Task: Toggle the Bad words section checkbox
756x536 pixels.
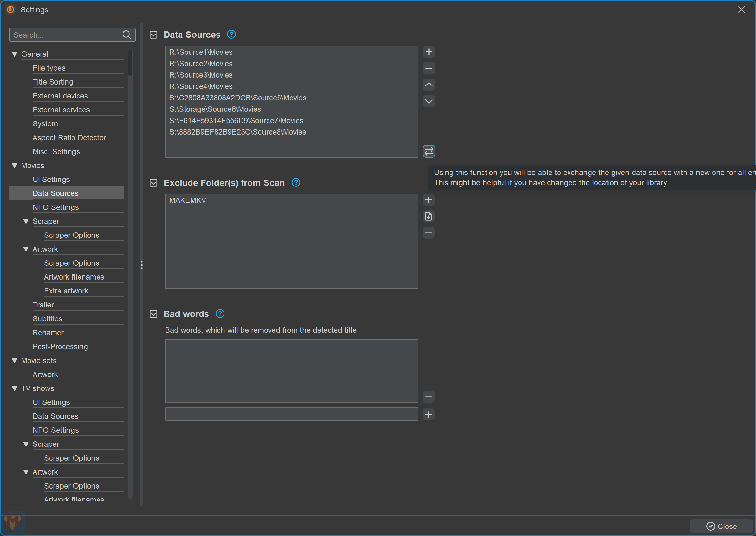Action: 154,314
